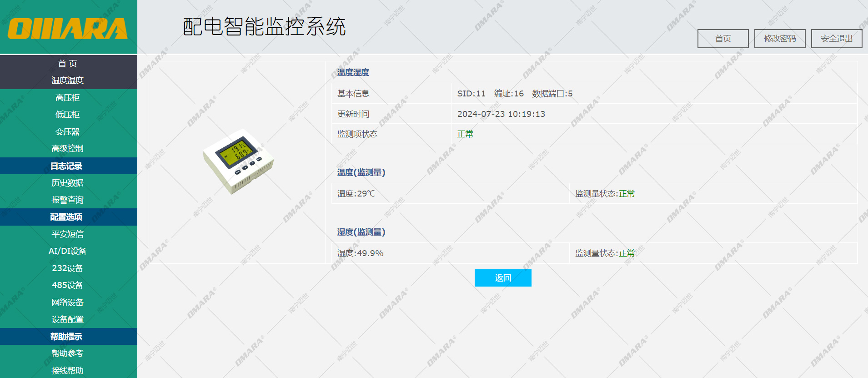Viewport: 868px width, 378px height.
Task: Open 报警查询 alarm query
Action: click(x=67, y=200)
